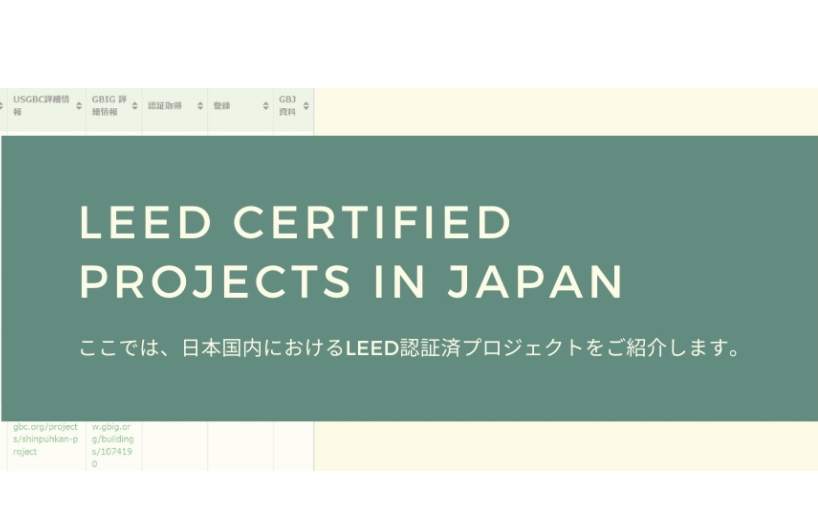The image size is (818, 524).
Task: Click sort arrows beside GBIG 詳細情報
Action: [135, 106]
